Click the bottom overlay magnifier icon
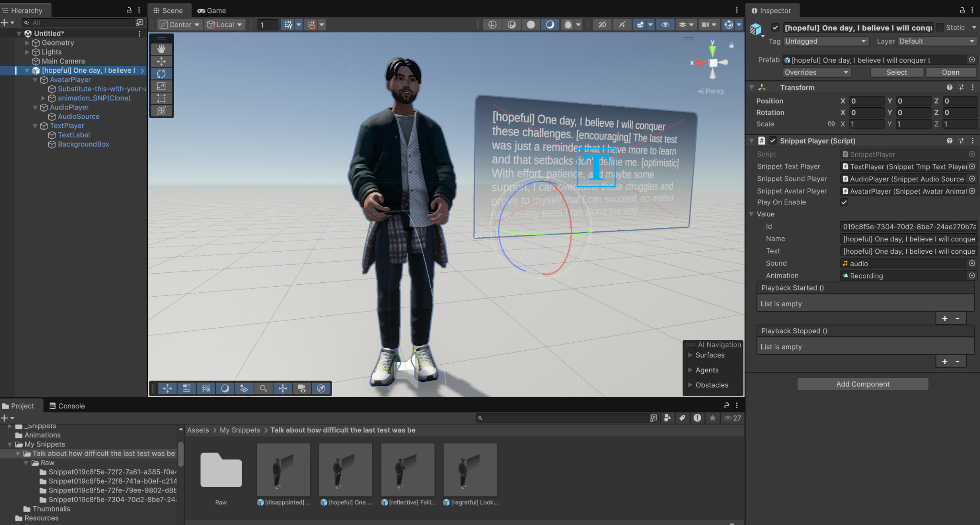980x525 pixels. click(263, 389)
